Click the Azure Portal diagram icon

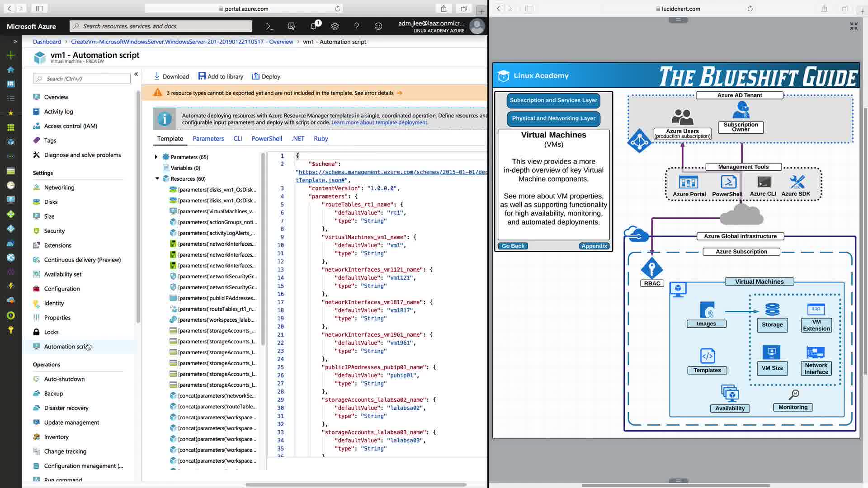[689, 183]
